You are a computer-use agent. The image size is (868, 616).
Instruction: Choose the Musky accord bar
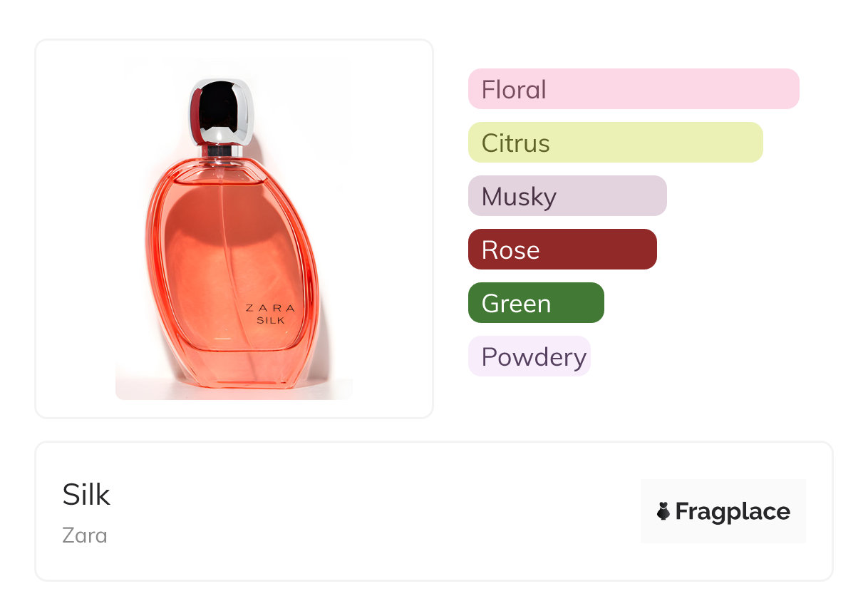pyautogui.click(x=567, y=196)
